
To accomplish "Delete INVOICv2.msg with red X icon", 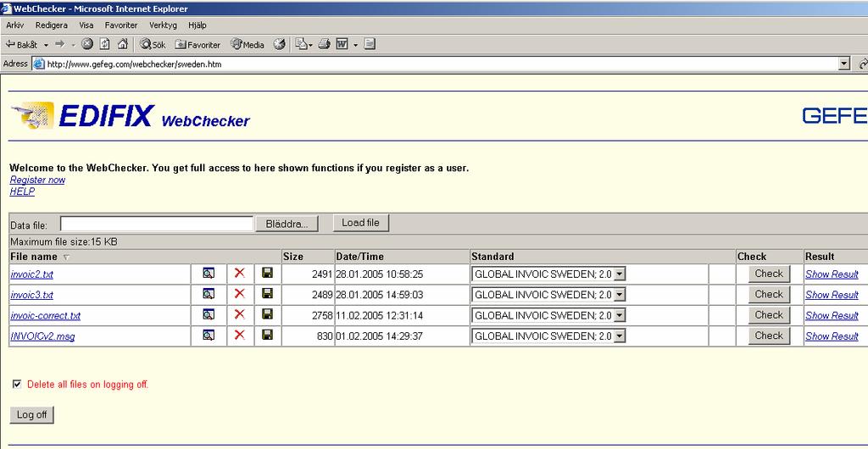I will click(240, 335).
